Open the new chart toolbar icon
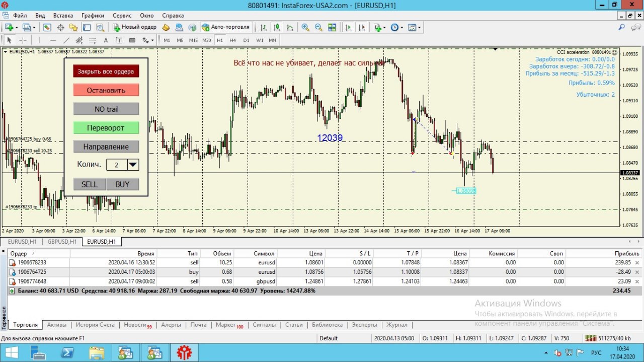This screenshot has height=362, width=644. click(9, 27)
